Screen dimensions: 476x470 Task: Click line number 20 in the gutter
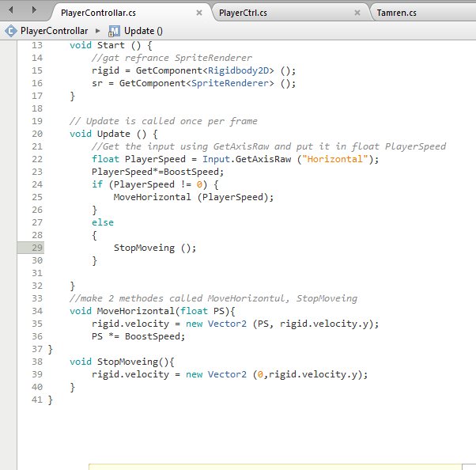[37, 134]
